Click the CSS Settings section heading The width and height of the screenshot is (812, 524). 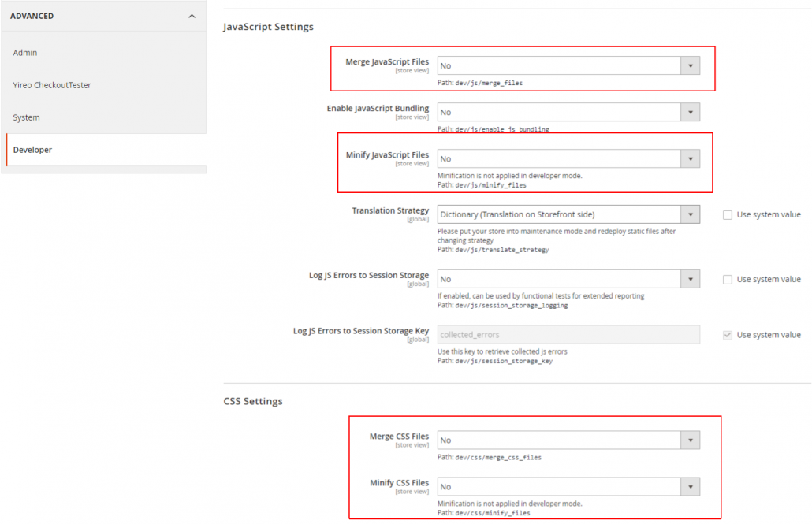click(x=252, y=401)
